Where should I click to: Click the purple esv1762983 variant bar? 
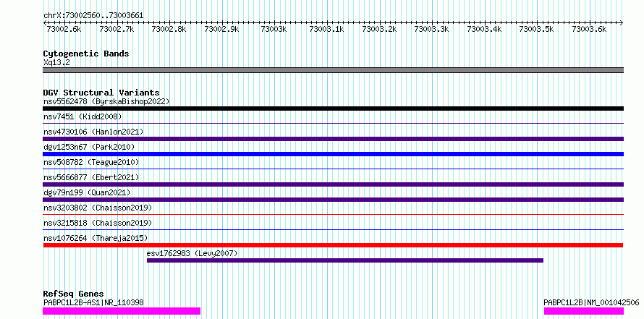click(345, 260)
